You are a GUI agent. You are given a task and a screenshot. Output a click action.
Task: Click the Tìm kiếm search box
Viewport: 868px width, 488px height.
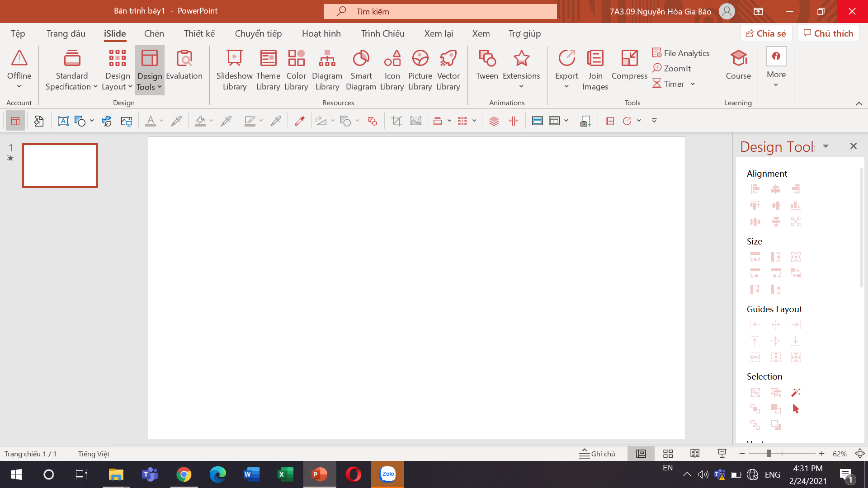click(x=440, y=11)
